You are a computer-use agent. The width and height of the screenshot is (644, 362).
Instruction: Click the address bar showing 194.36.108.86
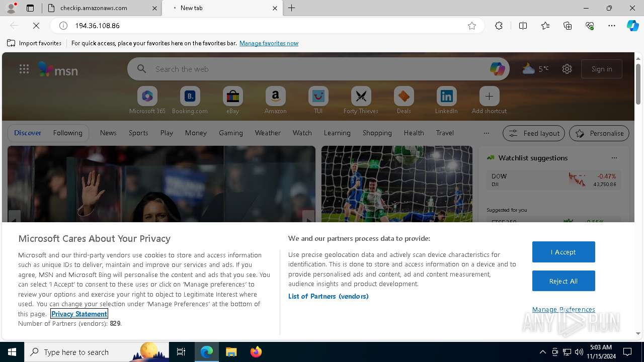[x=267, y=26]
